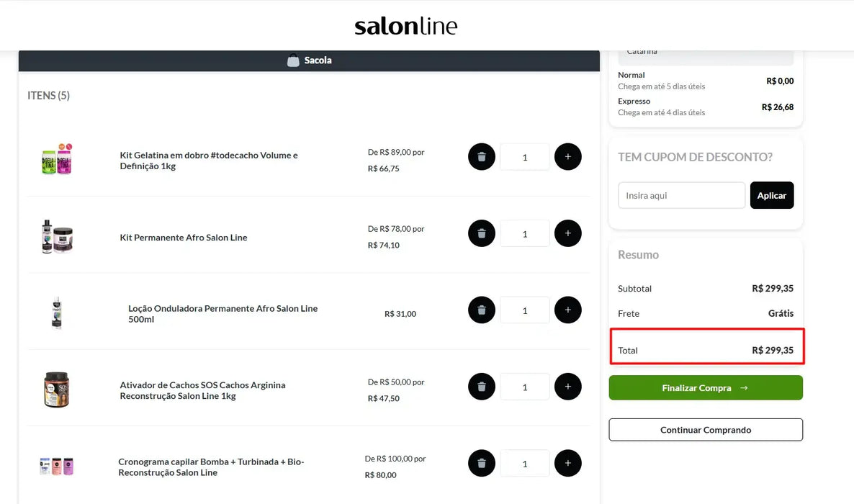
Task: Increase quantity of Kit Gelatina em dobro
Action: [x=567, y=157]
